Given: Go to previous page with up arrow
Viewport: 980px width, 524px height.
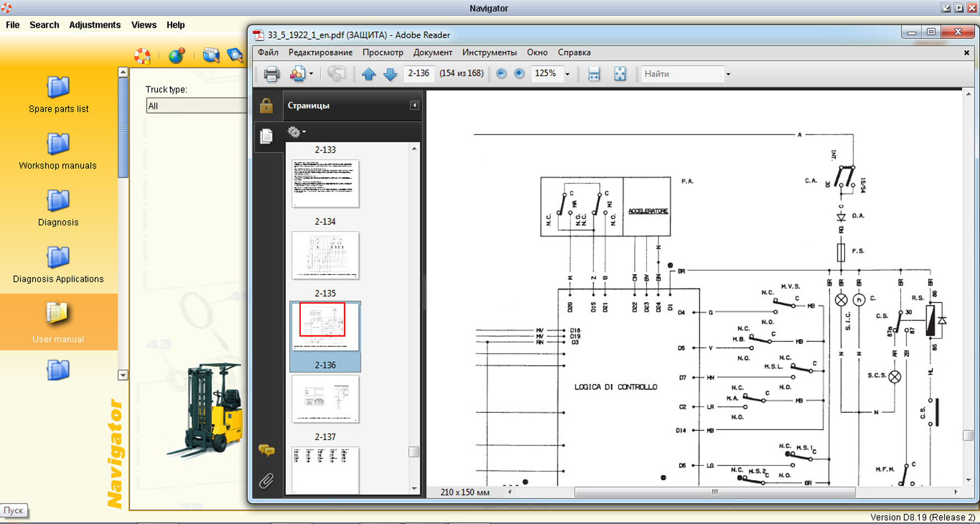Looking at the screenshot, I should tap(368, 74).
